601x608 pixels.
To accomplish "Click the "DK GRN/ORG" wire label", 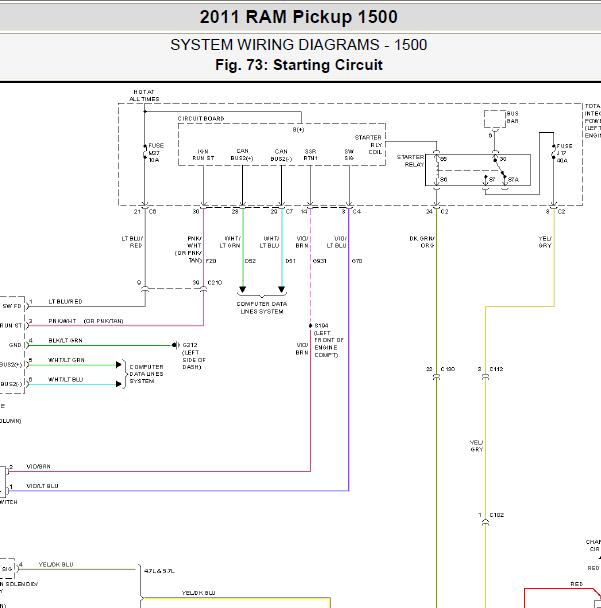I will pyautogui.click(x=422, y=242).
